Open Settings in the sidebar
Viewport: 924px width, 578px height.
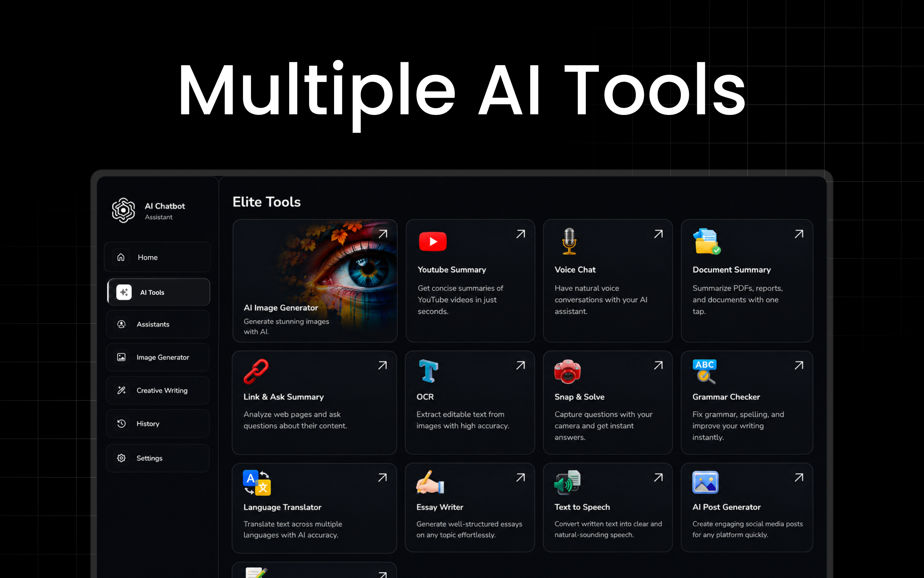[158, 458]
